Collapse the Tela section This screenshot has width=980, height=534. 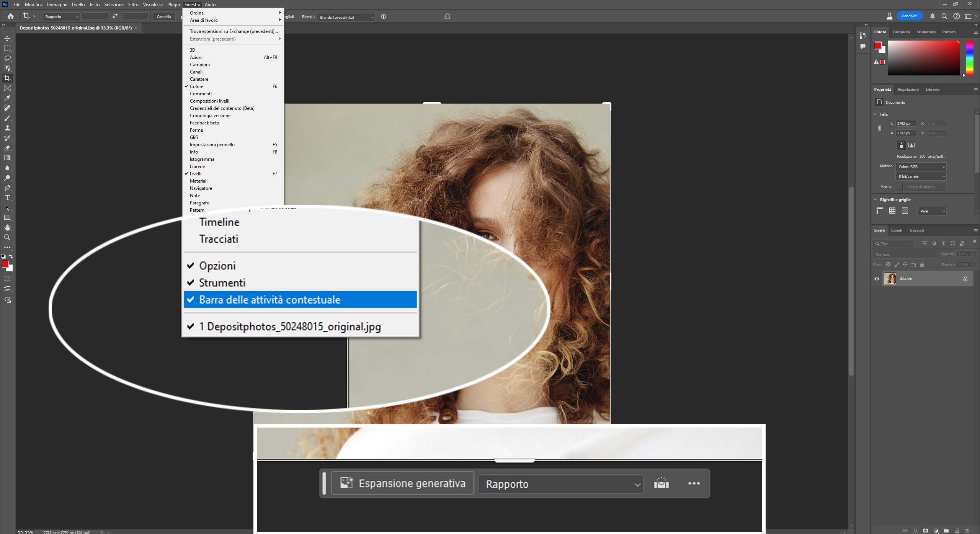coord(875,114)
